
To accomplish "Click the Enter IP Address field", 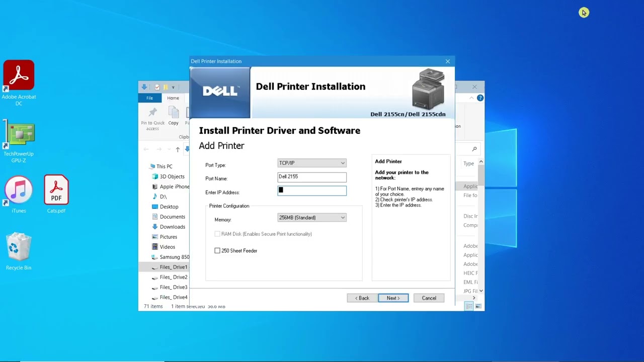I will click(x=312, y=191).
